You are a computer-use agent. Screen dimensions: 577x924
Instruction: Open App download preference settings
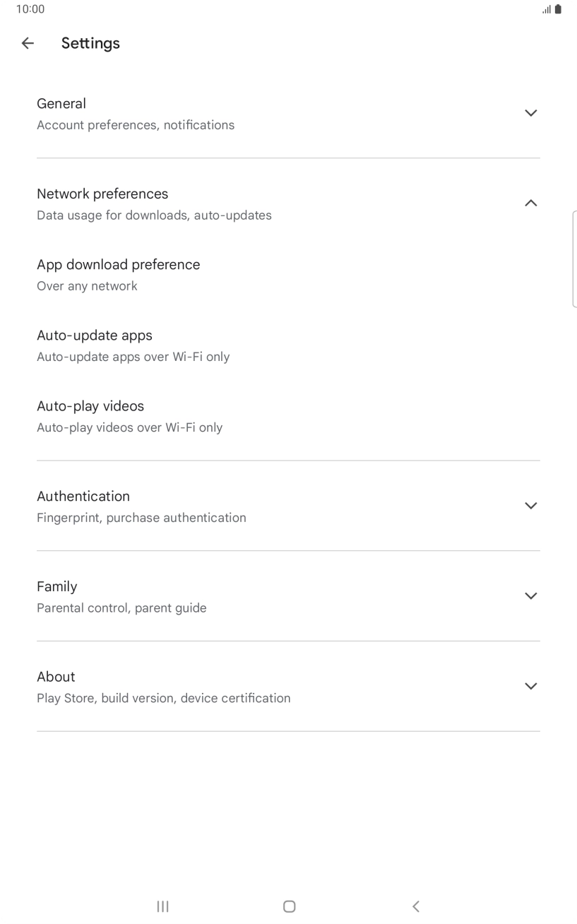pyautogui.click(x=118, y=274)
